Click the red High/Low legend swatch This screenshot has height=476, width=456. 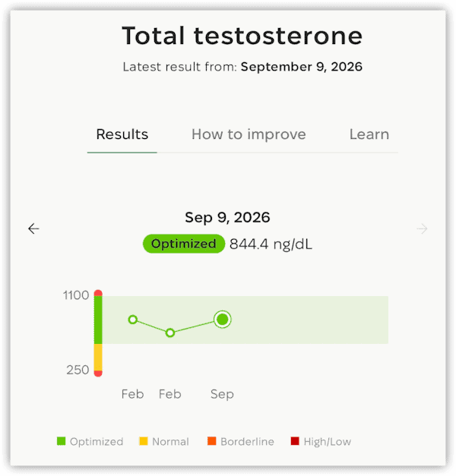click(295, 441)
